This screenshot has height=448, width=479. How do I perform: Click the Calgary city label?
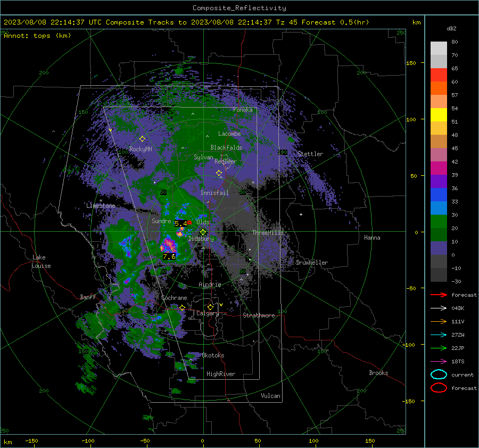point(208,313)
